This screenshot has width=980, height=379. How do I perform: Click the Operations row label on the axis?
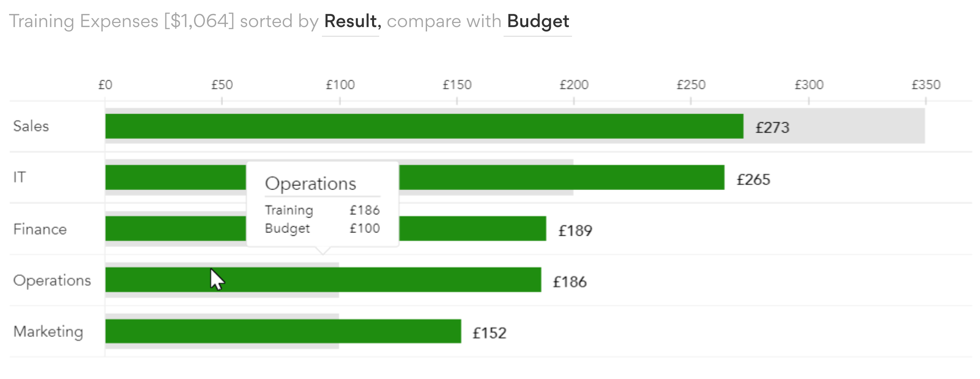52,281
